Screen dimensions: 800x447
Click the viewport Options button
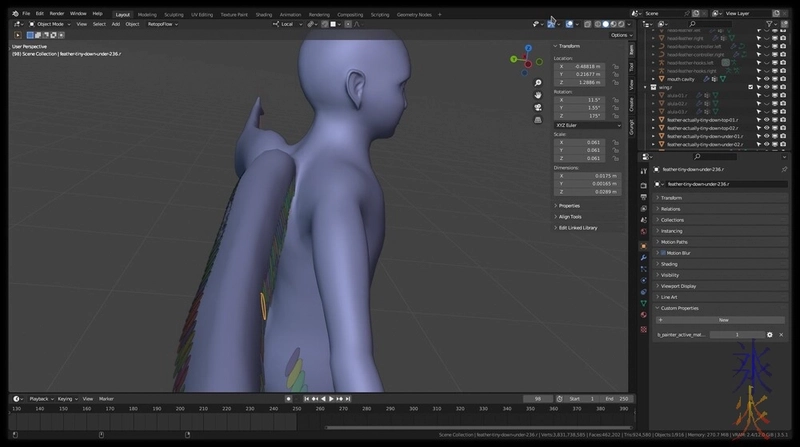tap(619, 34)
